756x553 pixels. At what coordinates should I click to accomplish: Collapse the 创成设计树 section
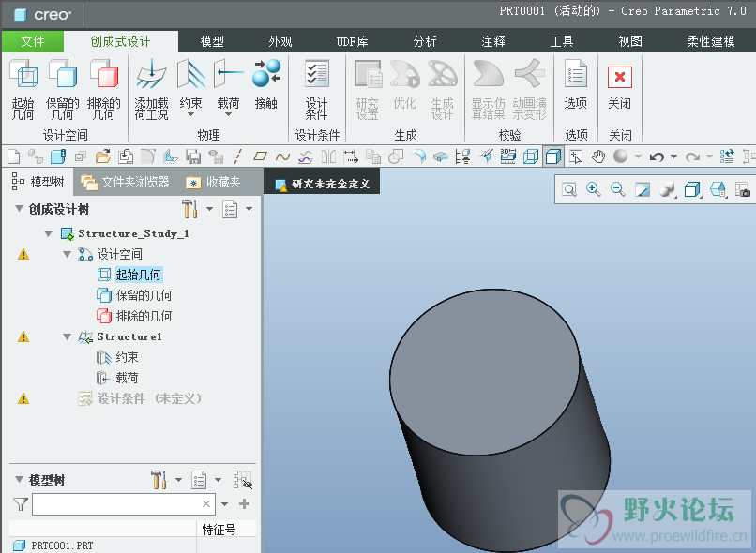pyautogui.click(x=20, y=209)
